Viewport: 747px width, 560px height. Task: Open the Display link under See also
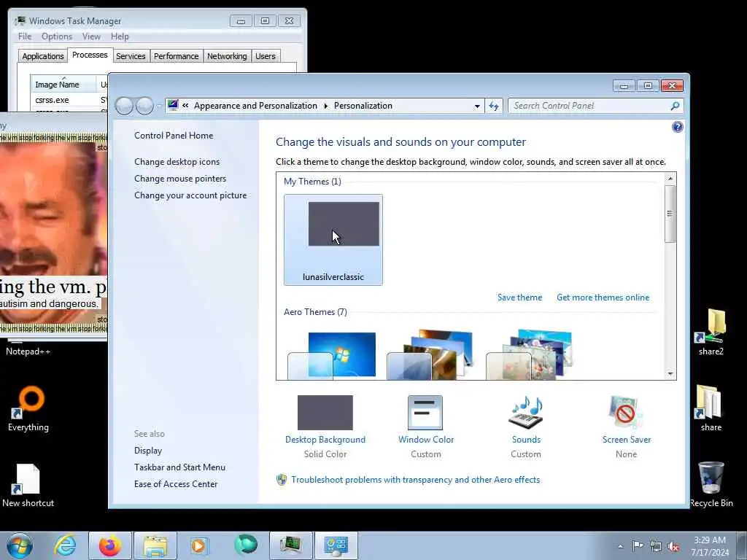click(148, 451)
